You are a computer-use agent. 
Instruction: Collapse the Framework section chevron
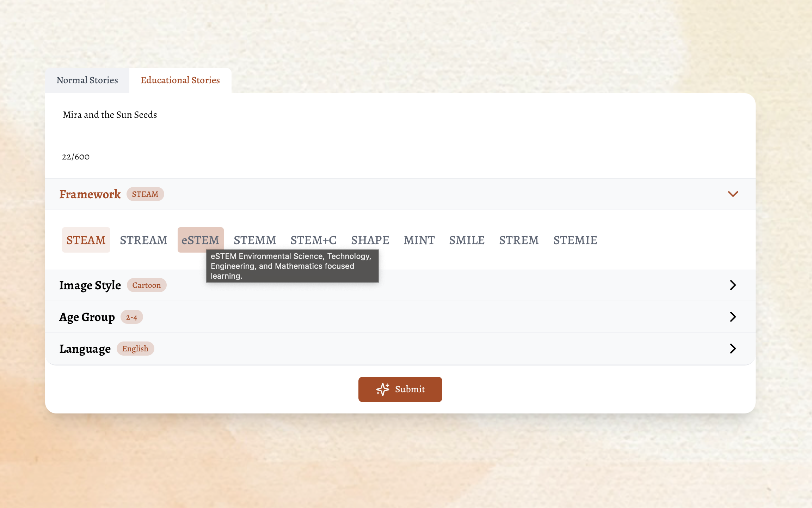[733, 194]
